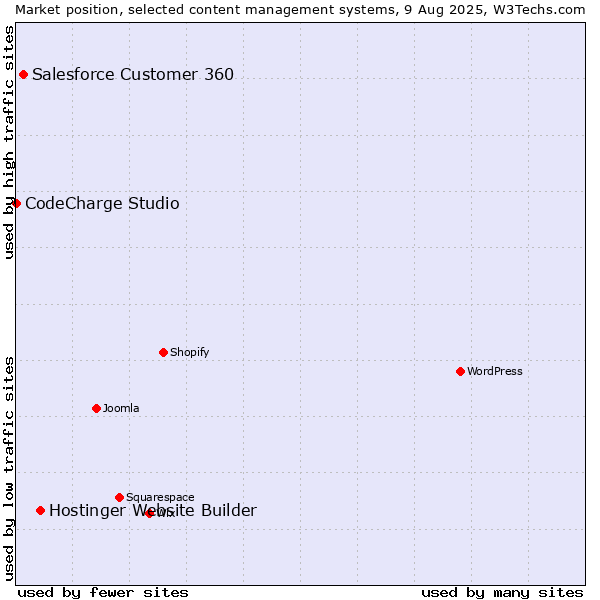Select the Salesforce Customer 360 label
This screenshot has width=600, height=600.
(x=133, y=74)
